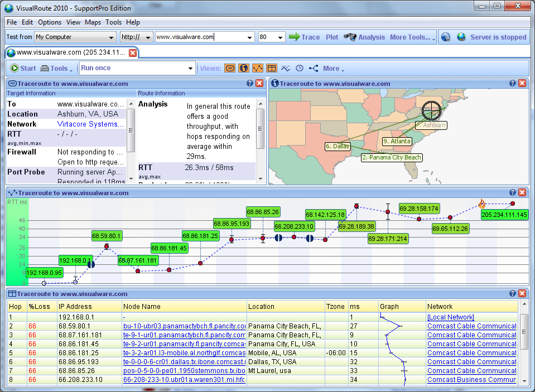535x392 pixels.
Task: Expand the More Tools menu
Action: point(412,37)
